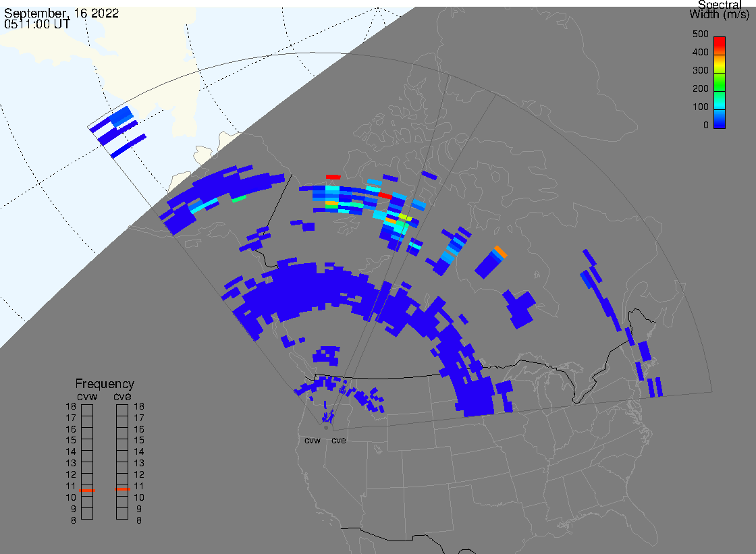This screenshot has height=554, width=756.
Task: Click the 14 label left of cvw bar
Action: click(x=71, y=452)
